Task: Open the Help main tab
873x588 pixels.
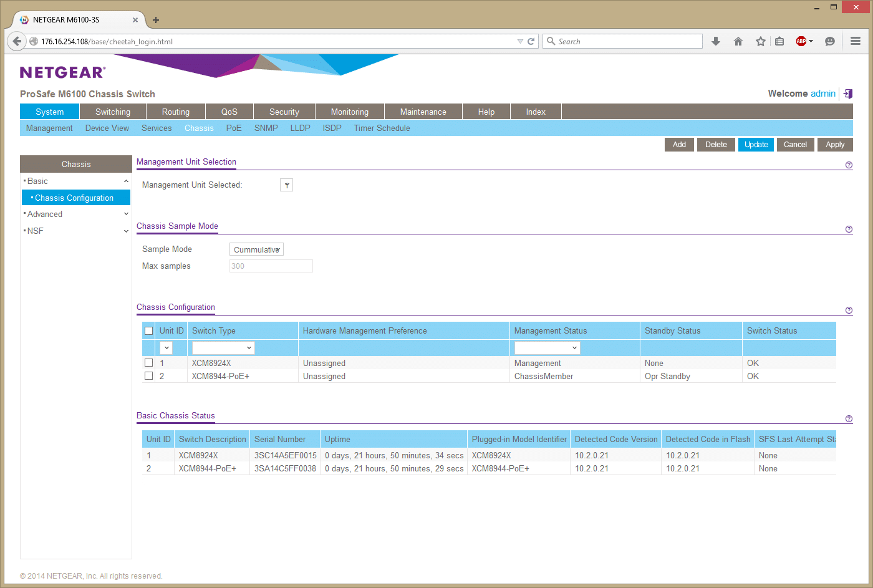Action: 486,112
